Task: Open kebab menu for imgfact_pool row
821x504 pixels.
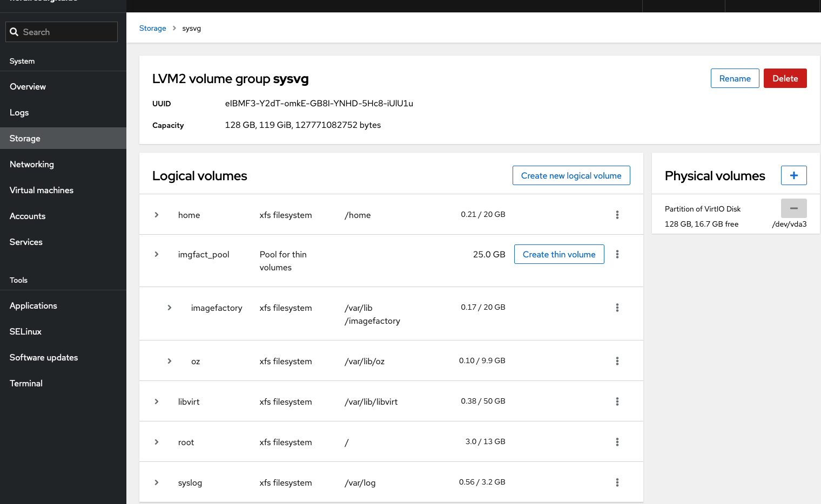Action: [617, 254]
